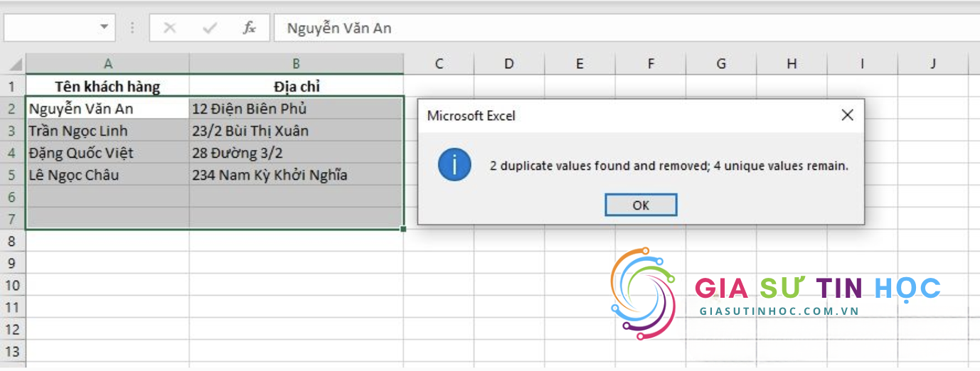Screen dimensions: 980x371
Task: Click the 'Tên khách hàng' header cell
Action: coord(108,87)
